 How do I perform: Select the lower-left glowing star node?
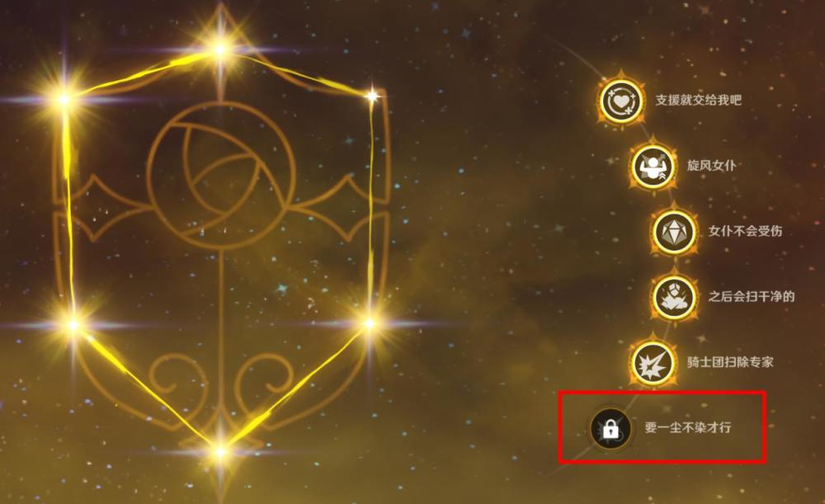click(x=73, y=325)
